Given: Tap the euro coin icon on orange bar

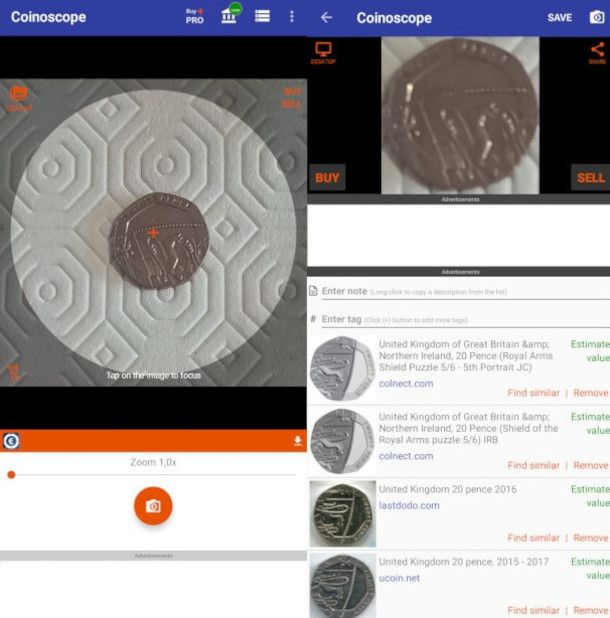Looking at the screenshot, I should pos(11,441).
